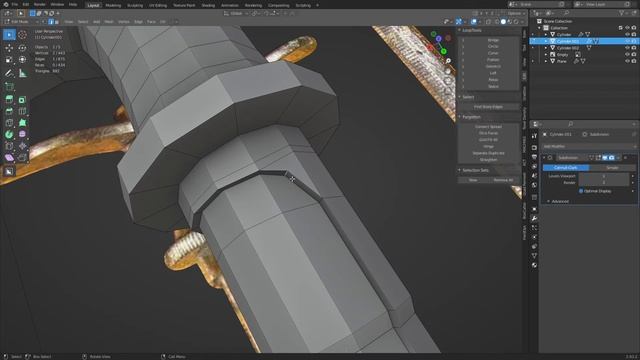This screenshot has width=640, height=360.
Task: Open the Add Modifier dropdown
Action: [x=589, y=146]
